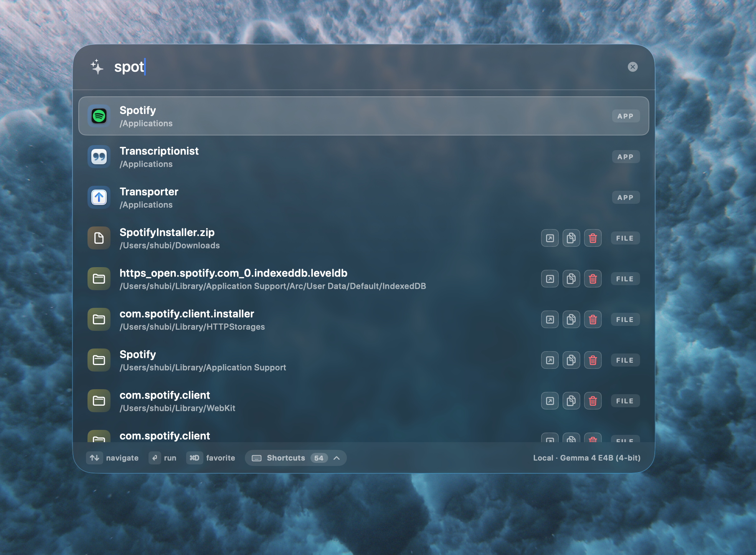The width and height of the screenshot is (756, 555).
Task: Click the folder icon for the indexeddb.leveldb row
Action: (99, 279)
